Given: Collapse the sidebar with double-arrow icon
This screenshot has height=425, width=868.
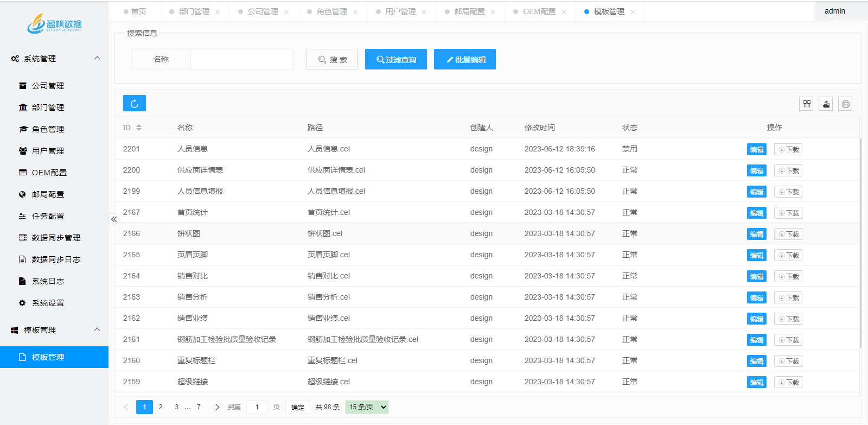Looking at the screenshot, I should click(x=114, y=219).
